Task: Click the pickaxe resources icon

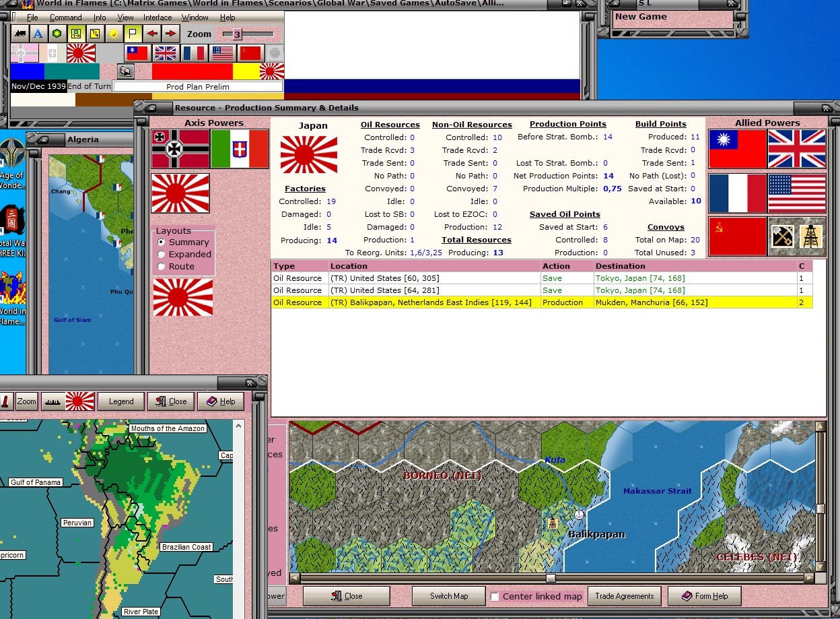Action: 782,236
